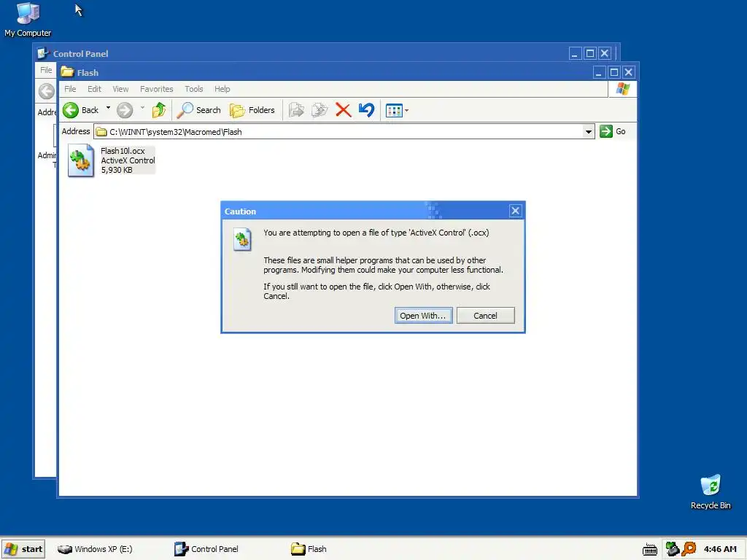Close the Caution dialog with X
This screenshot has height=560, width=747.
[x=516, y=211]
